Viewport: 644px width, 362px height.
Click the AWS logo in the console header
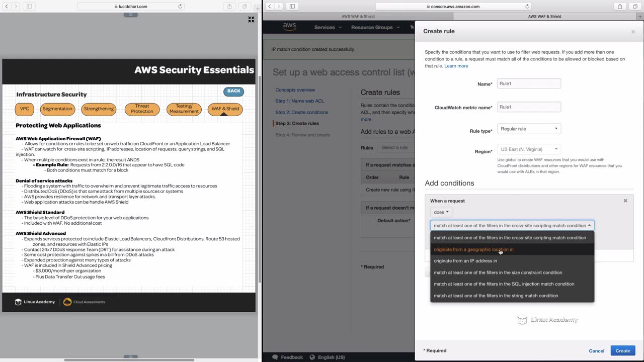(x=289, y=27)
